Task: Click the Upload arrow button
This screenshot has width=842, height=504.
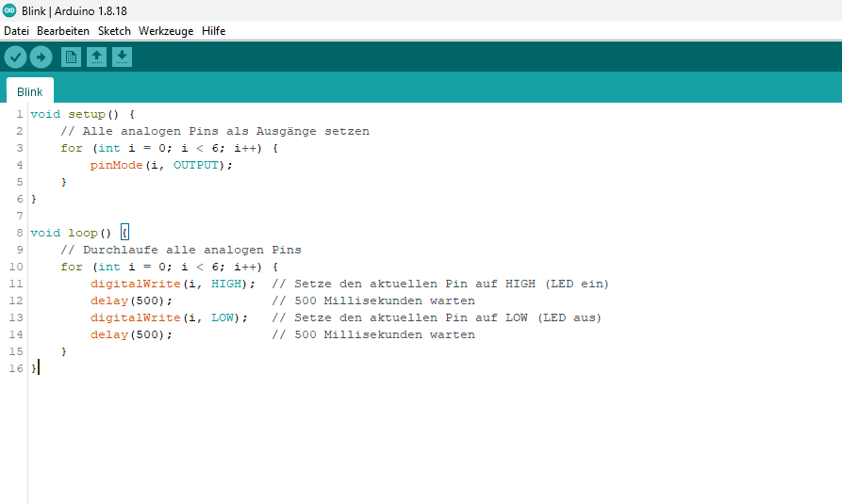Action: 41,57
